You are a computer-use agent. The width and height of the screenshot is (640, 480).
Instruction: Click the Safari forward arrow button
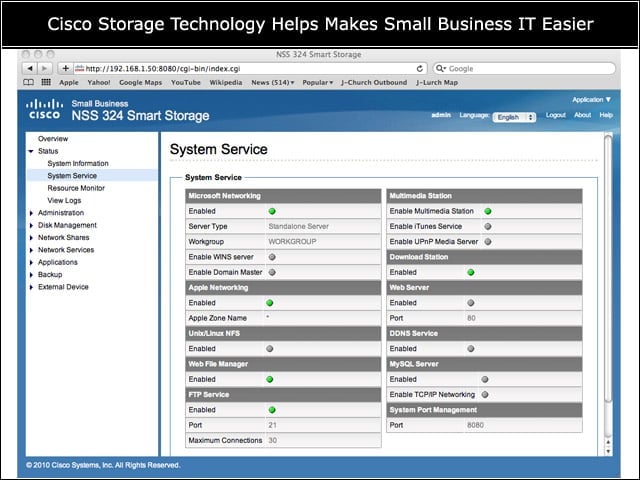(44, 68)
